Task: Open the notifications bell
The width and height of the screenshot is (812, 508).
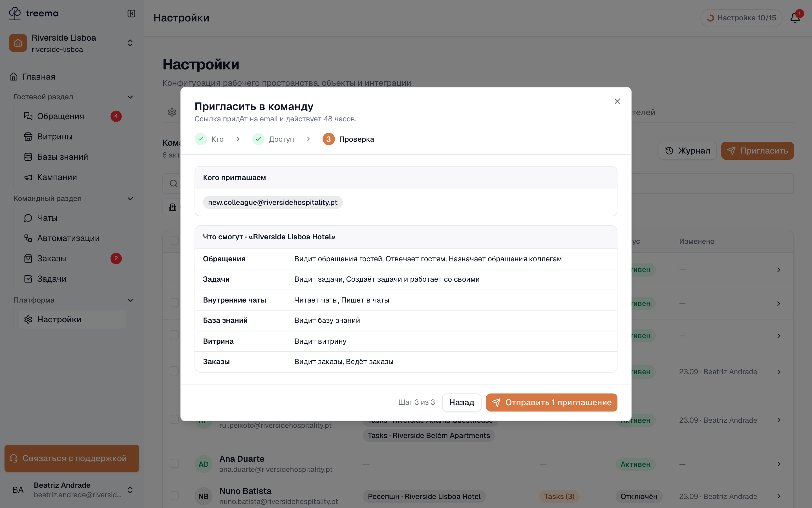Action: point(795,17)
